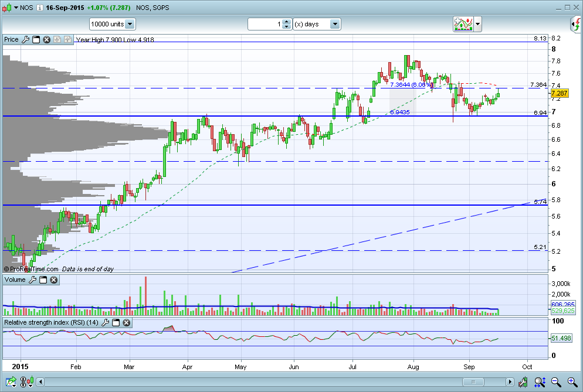Click the Price panel label

[x=11, y=39]
